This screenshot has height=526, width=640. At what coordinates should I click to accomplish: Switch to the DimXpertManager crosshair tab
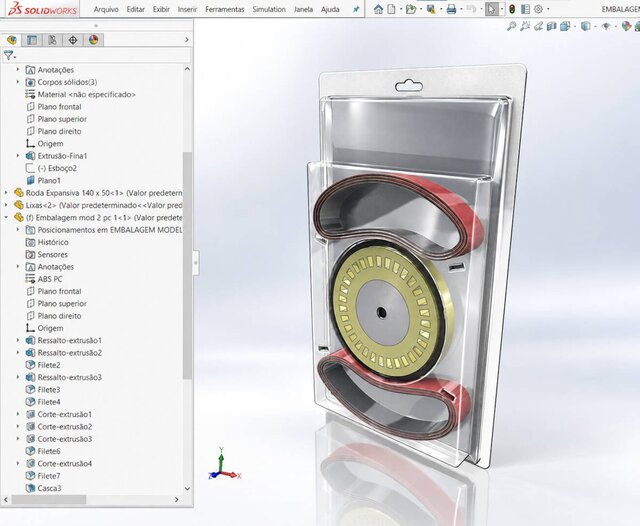coord(73,40)
